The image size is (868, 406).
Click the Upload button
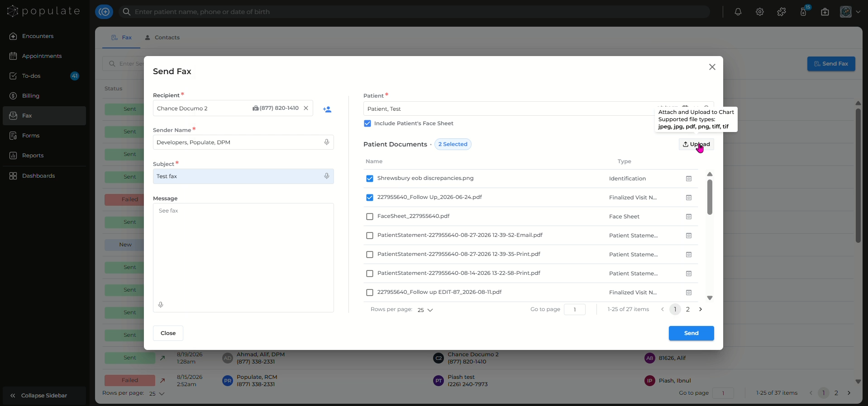click(696, 144)
